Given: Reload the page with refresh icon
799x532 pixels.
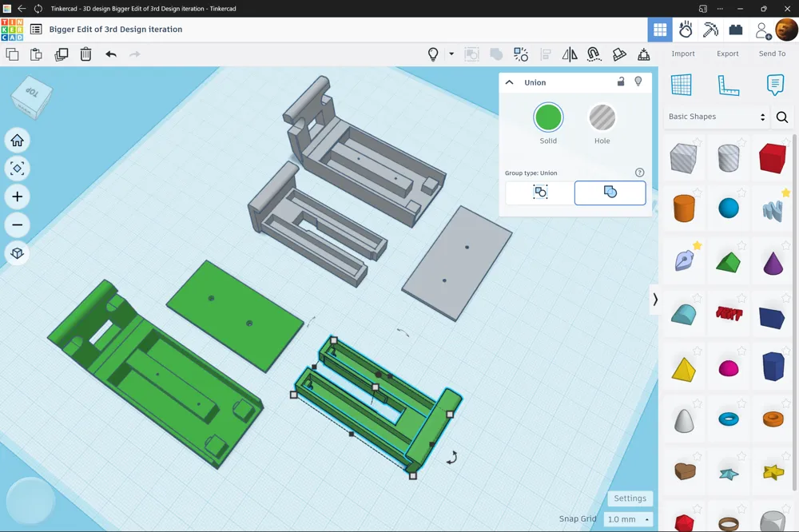Looking at the screenshot, I should click(x=38, y=8).
